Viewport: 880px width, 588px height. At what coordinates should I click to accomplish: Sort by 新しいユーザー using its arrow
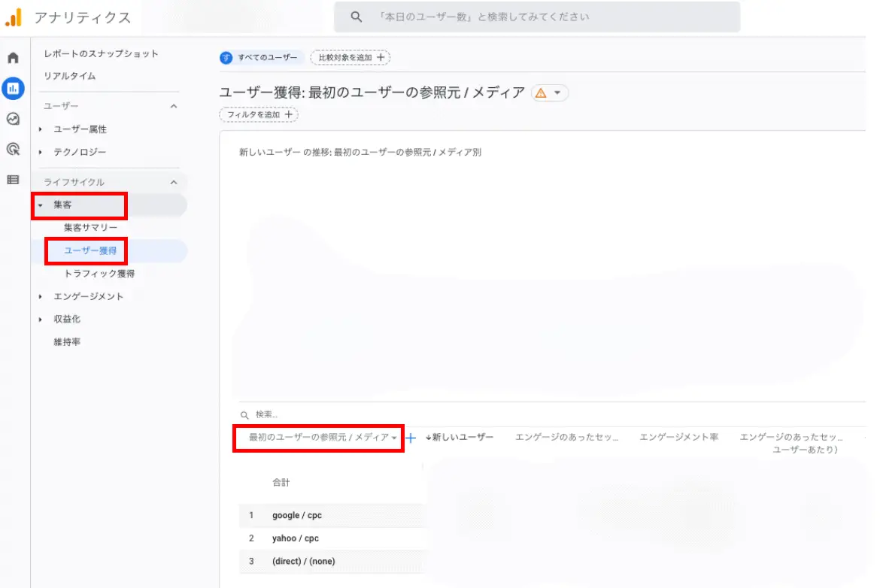(428, 438)
